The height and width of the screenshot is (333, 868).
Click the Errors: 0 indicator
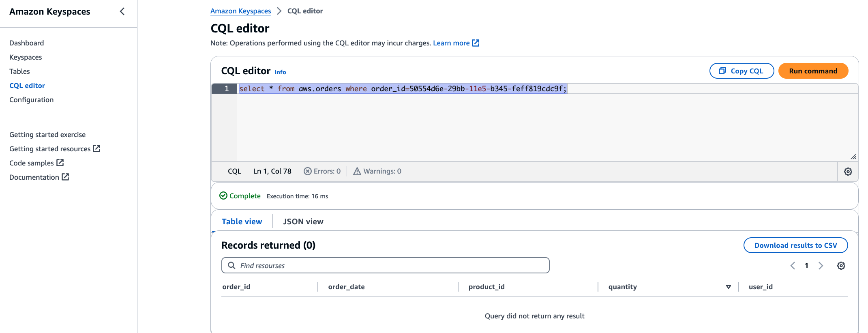322,171
